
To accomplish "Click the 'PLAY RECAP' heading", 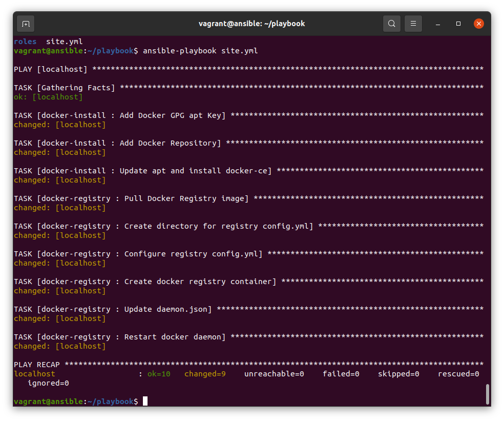I will pyautogui.click(x=37, y=365).
